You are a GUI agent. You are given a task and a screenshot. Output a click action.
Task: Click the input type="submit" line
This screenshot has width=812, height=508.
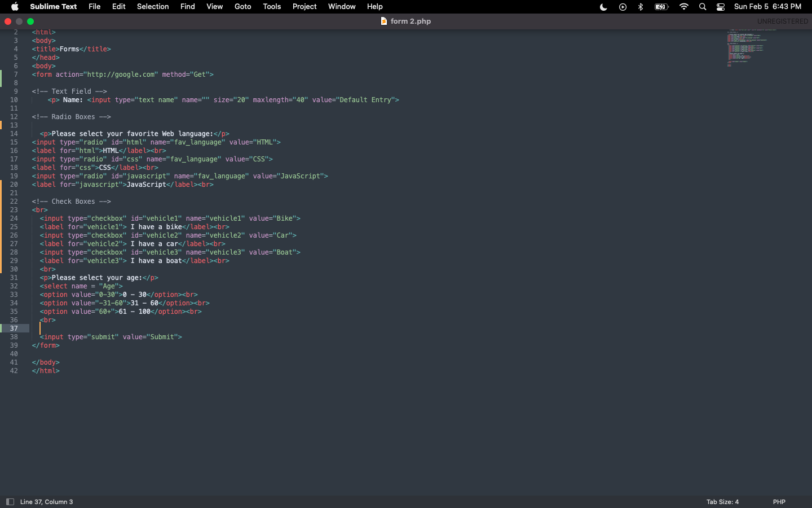tap(111, 337)
